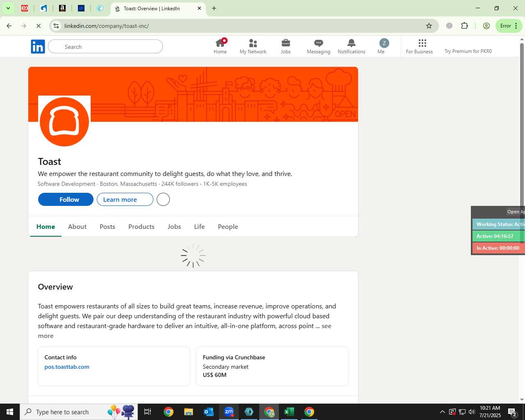The width and height of the screenshot is (525, 420).
Task: Open the Jobs briefcase nav icon
Action: pyautogui.click(x=286, y=46)
